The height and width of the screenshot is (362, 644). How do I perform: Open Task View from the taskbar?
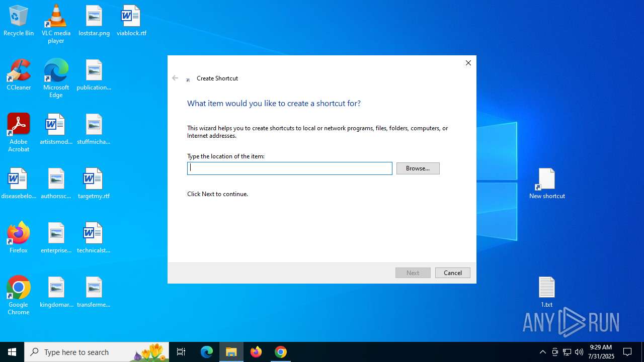(181, 352)
